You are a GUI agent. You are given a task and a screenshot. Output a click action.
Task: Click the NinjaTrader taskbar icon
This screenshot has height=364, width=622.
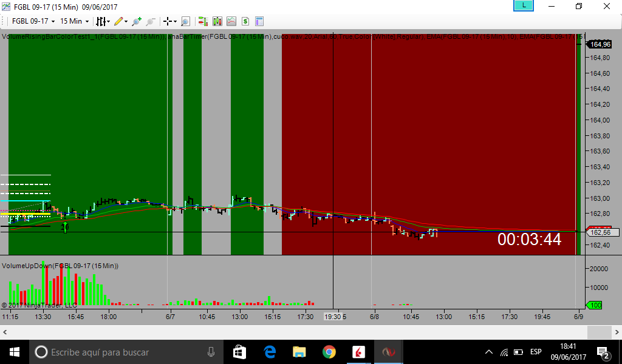[x=388, y=352]
